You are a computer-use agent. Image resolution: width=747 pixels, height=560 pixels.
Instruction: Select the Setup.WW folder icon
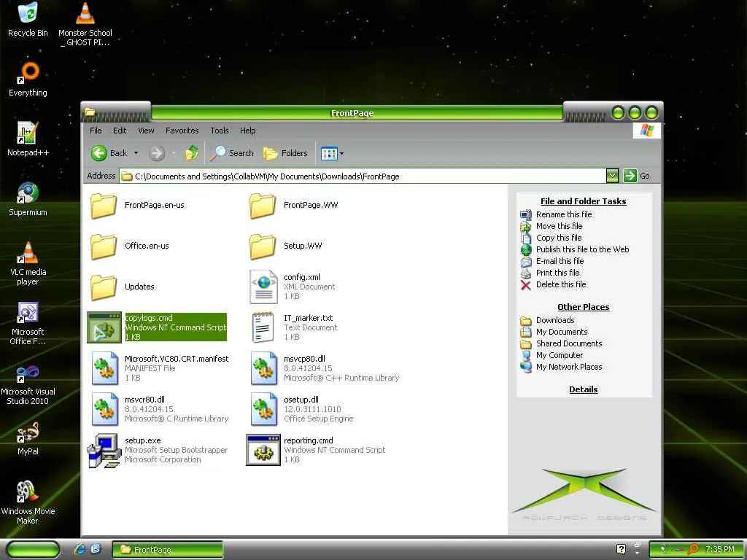point(263,246)
